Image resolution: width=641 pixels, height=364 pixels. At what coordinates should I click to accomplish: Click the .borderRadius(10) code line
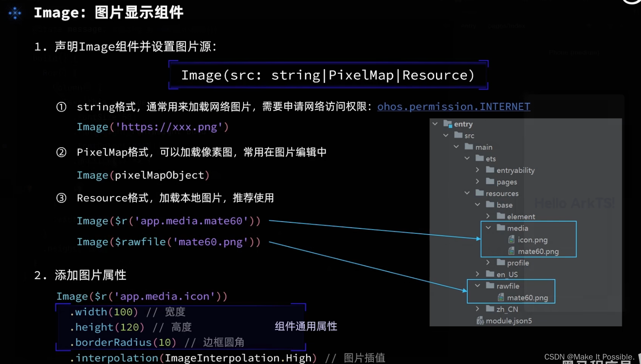click(x=157, y=342)
